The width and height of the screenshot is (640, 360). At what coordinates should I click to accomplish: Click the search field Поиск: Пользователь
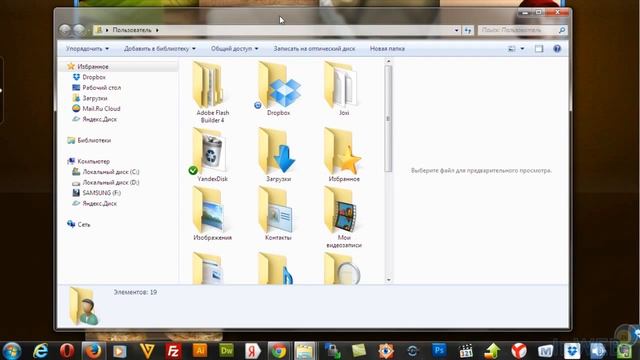click(518, 30)
